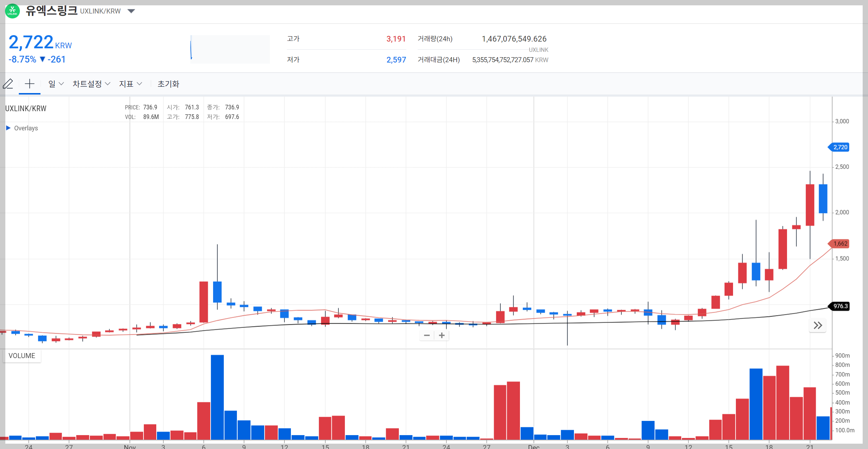The image size is (868, 449).
Task: Click the Dec date axis label
Action: [x=534, y=447]
